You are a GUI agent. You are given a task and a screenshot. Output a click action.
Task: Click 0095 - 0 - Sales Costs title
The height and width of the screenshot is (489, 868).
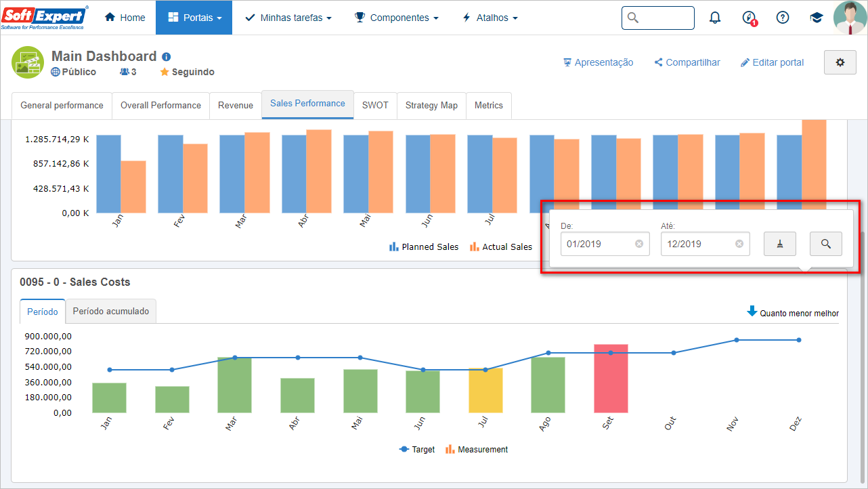(75, 282)
